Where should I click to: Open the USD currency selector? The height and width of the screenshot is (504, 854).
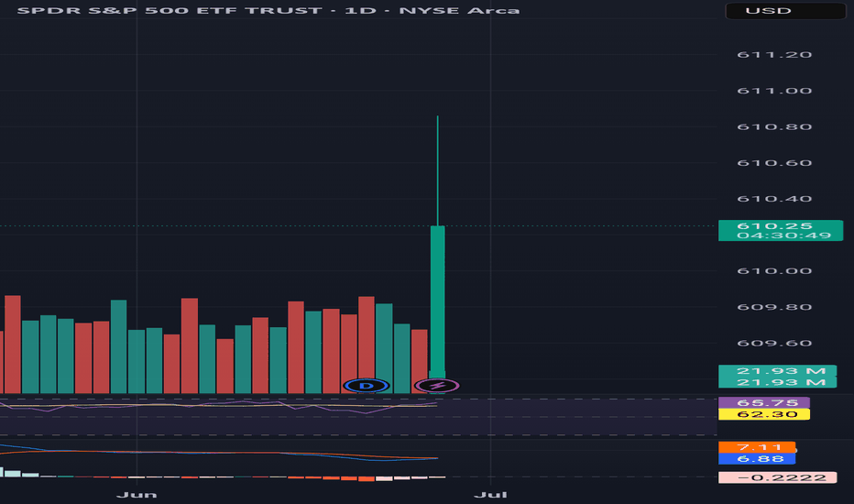(785, 10)
